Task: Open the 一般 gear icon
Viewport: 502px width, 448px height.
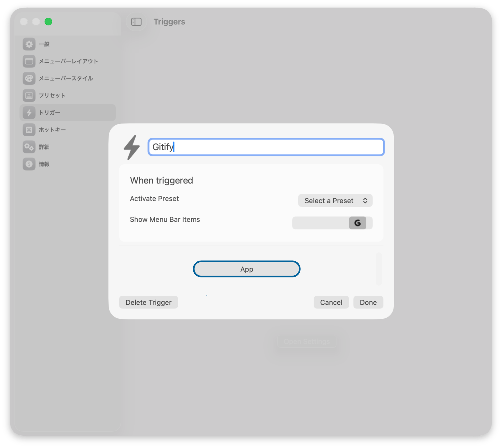Action: (29, 44)
